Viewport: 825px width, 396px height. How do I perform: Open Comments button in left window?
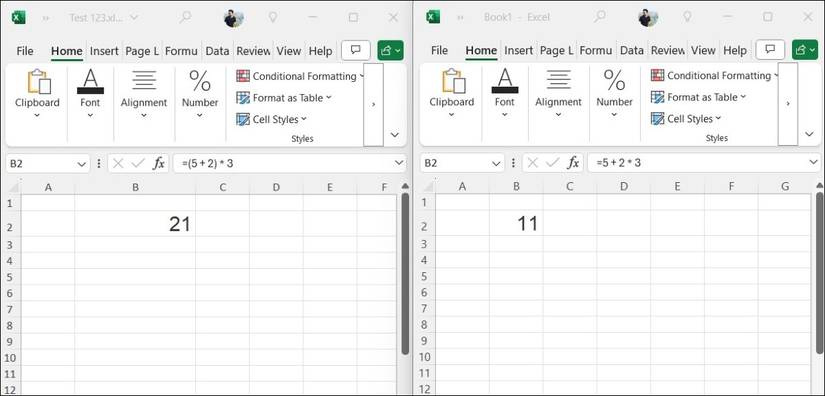tap(356, 50)
